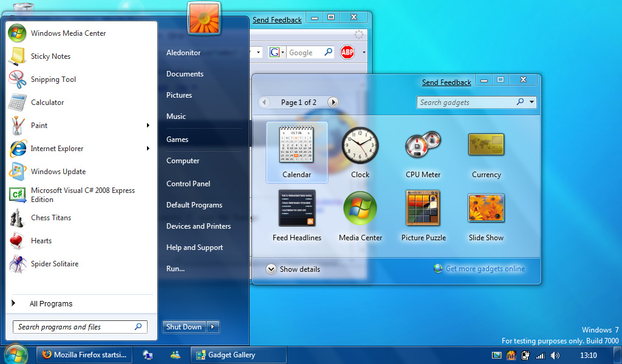
Task: Click the network signal icon in the tray
Action: [540, 356]
